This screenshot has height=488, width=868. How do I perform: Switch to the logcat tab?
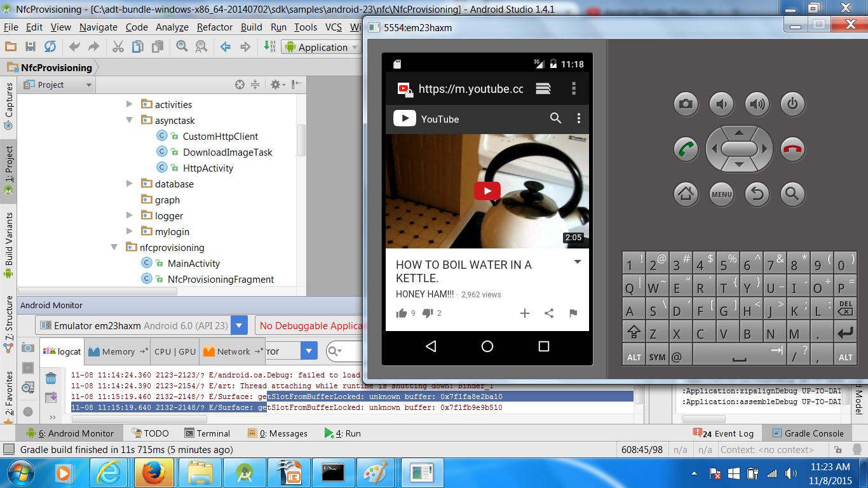click(x=64, y=351)
